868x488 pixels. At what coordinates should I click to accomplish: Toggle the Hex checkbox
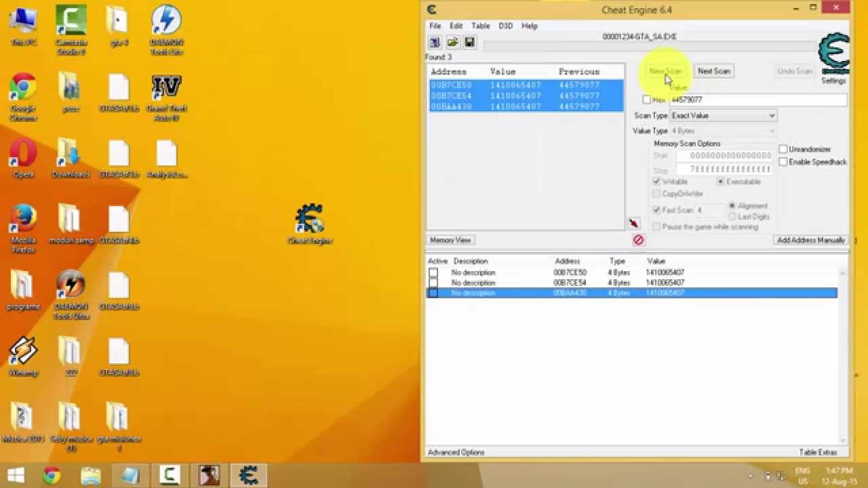pos(647,100)
